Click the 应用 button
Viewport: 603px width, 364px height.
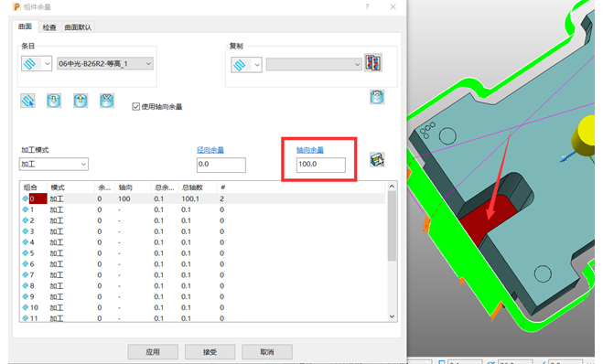pyautogui.click(x=153, y=352)
